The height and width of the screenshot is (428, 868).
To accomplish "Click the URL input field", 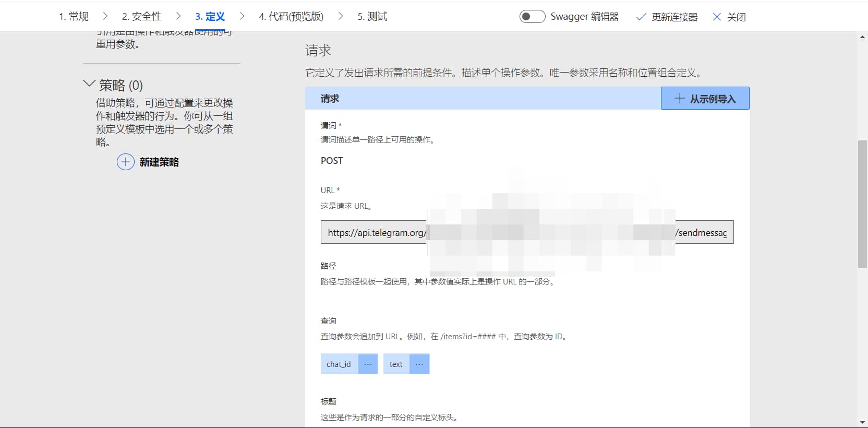I will pos(527,232).
